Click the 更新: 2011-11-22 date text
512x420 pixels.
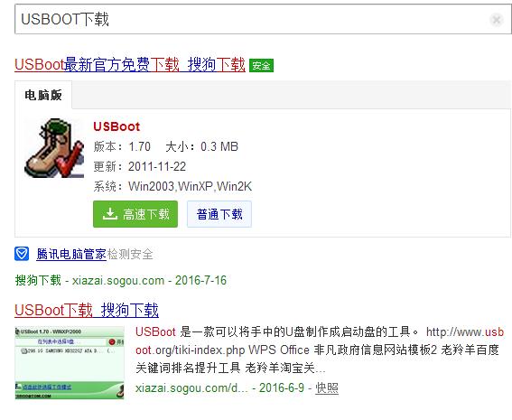[140, 166]
